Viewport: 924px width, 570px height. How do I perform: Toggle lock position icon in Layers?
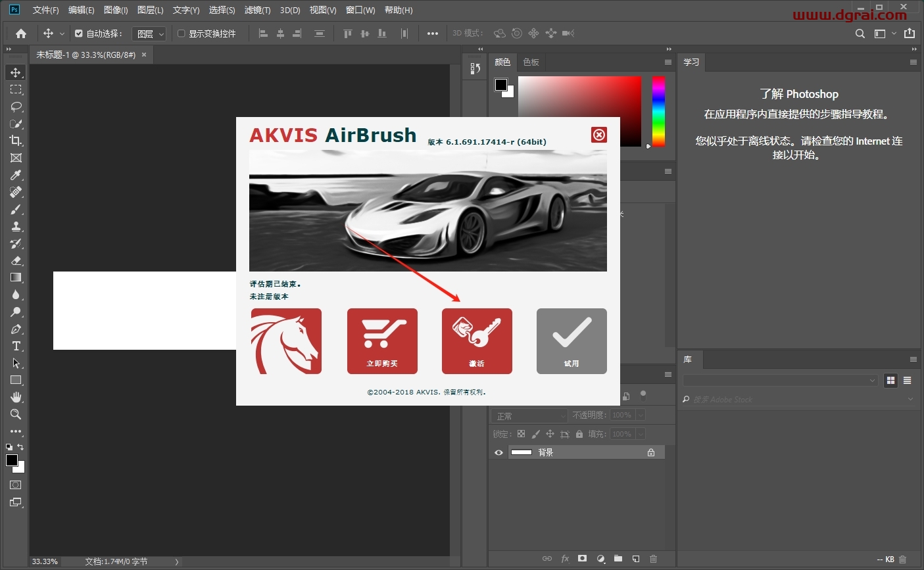(550, 434)
